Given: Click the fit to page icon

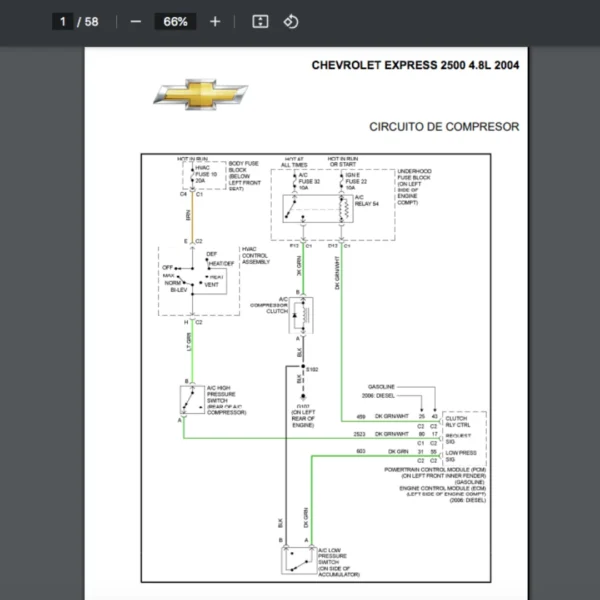Looking at the screenshot, I should [x=260, y=21].
